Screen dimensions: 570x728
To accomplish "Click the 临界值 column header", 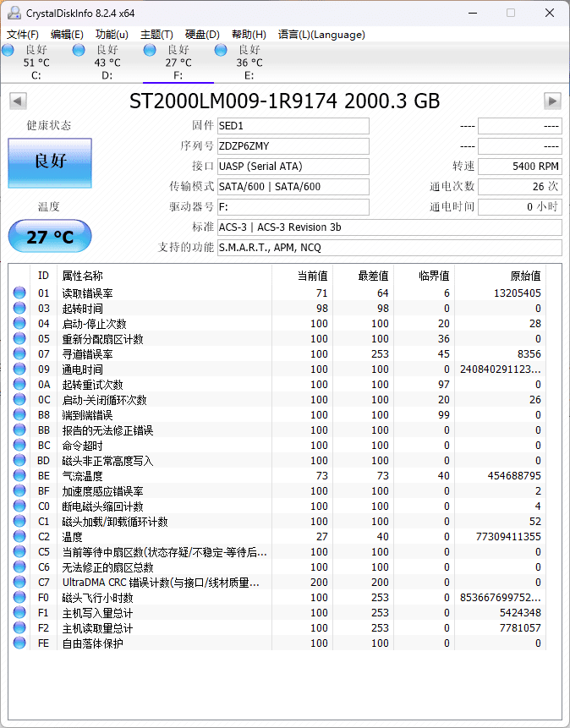I will [425, 276].
